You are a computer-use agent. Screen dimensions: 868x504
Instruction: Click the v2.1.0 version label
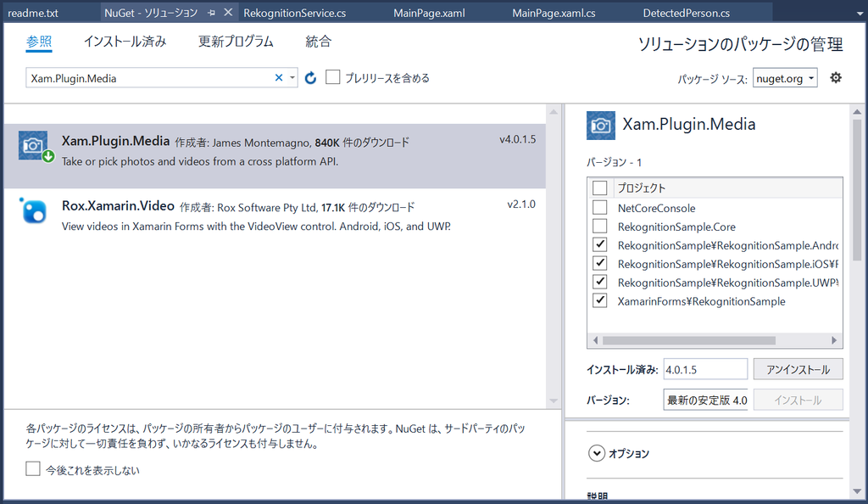[521, 204]
